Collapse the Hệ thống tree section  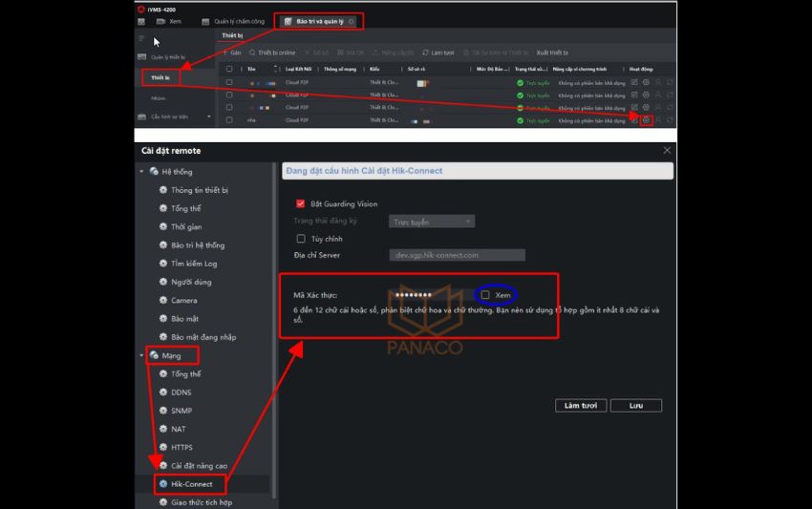[141, 171]
